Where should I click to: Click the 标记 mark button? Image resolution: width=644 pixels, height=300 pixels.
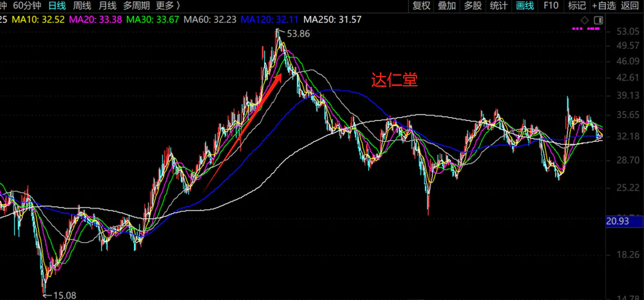click(x=577, y=6)
